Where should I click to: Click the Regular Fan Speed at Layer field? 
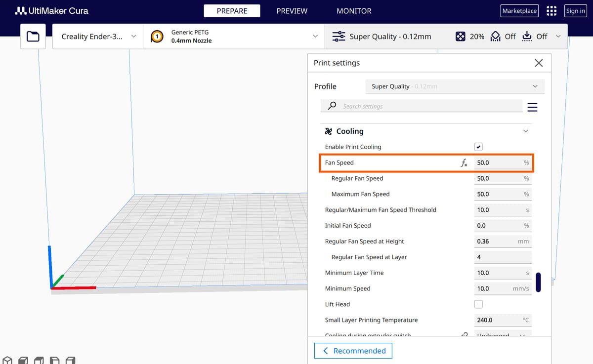pyautogui.click(x=503, y=257)
